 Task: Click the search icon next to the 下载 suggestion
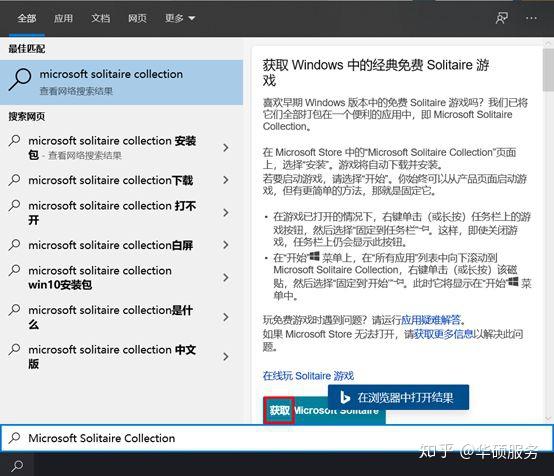14,180
